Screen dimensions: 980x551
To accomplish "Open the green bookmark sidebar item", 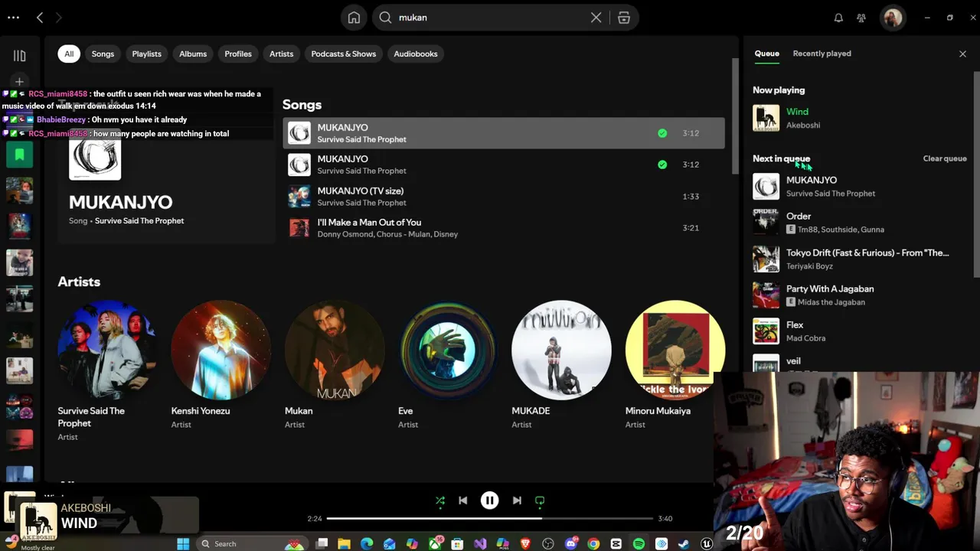I will click(19, 155).
